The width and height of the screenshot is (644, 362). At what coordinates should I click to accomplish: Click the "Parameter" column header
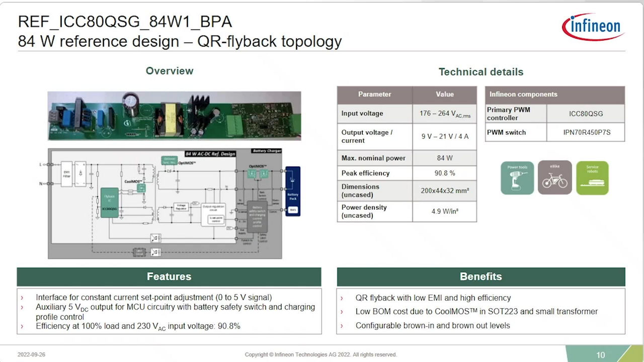coord(375,95)
